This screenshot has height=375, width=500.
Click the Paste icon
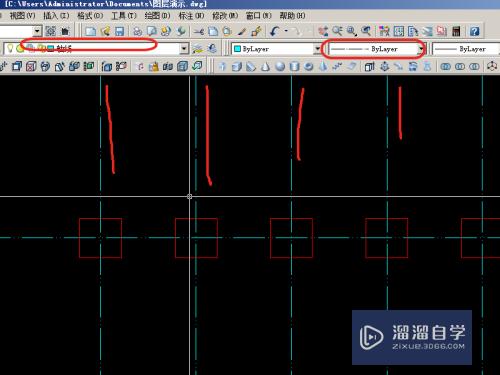[x=227, y=31]
